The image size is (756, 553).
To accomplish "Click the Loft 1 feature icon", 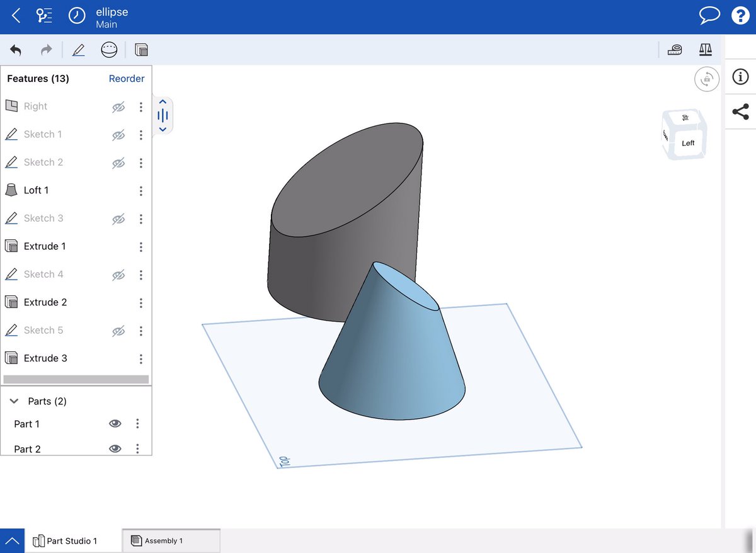I will point(11,190).
